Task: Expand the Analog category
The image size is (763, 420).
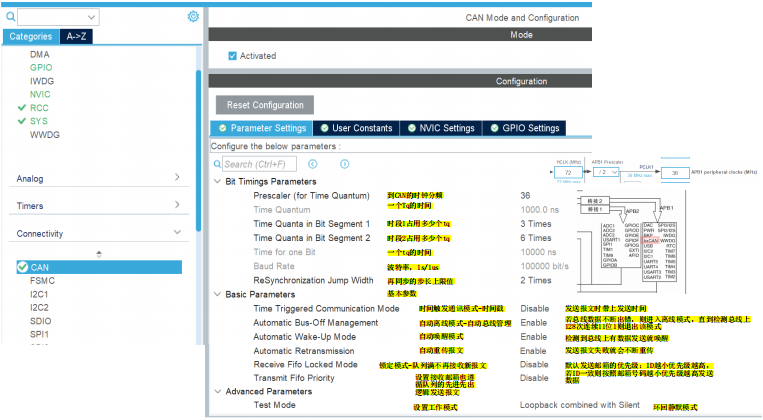Action: 177,178
